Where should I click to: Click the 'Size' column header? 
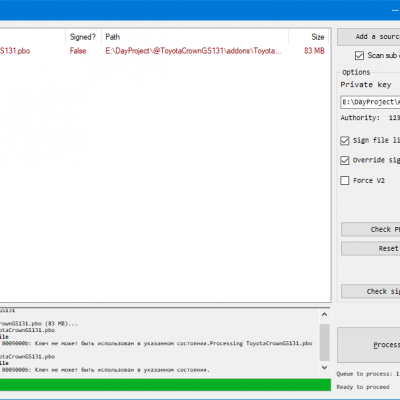click(x=309, y=37)
